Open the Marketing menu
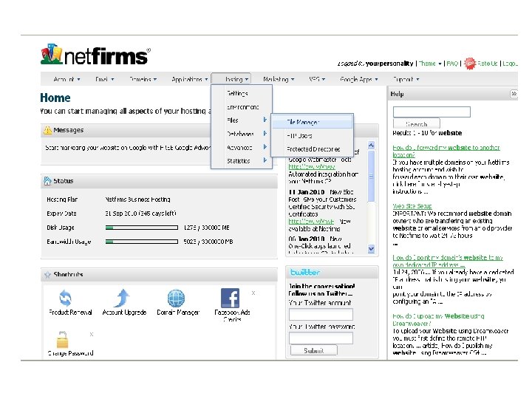The width and height of the screenshot is (532, 399). click(x=279, y=79)
